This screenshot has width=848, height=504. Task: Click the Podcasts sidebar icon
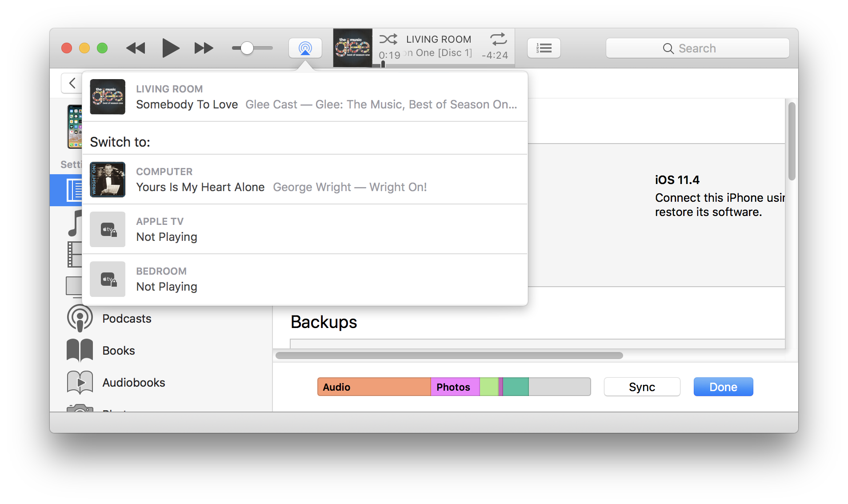(80, 319)
